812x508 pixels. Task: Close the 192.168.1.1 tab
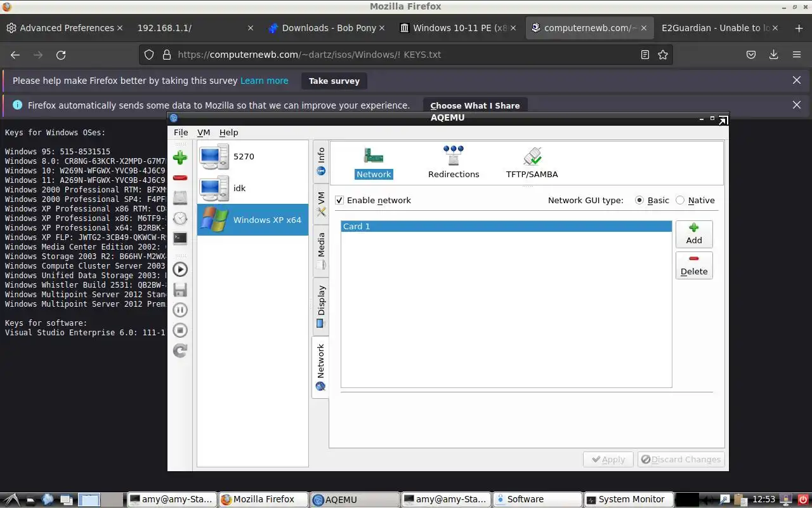click(x=251, y=28)
